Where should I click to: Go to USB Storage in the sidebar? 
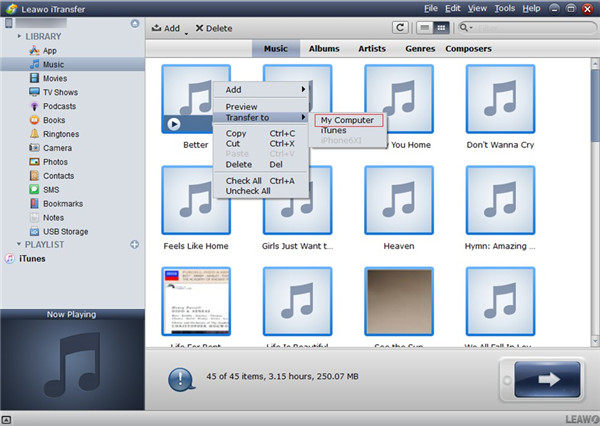point(65,231)
